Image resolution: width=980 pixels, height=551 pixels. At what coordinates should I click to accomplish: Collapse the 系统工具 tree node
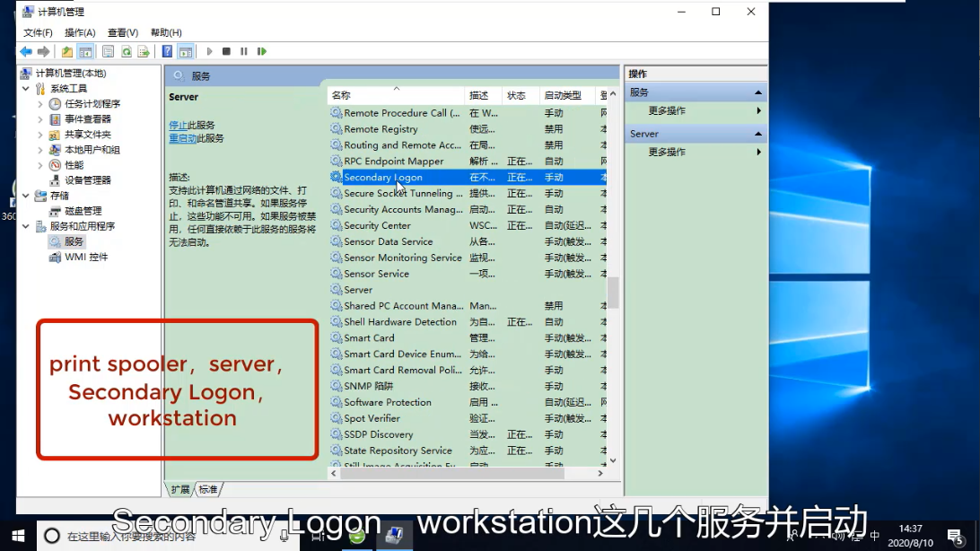coord(26,89)
